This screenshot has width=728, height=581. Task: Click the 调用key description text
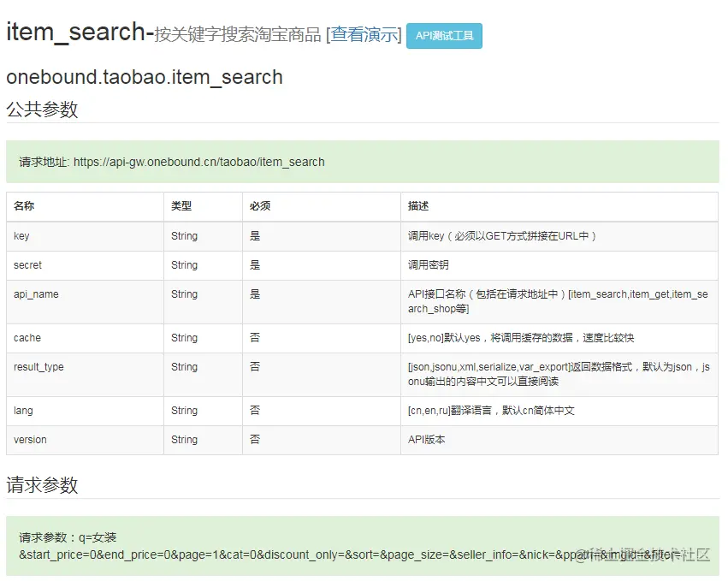pyautogui.click(x=502, y=236)
